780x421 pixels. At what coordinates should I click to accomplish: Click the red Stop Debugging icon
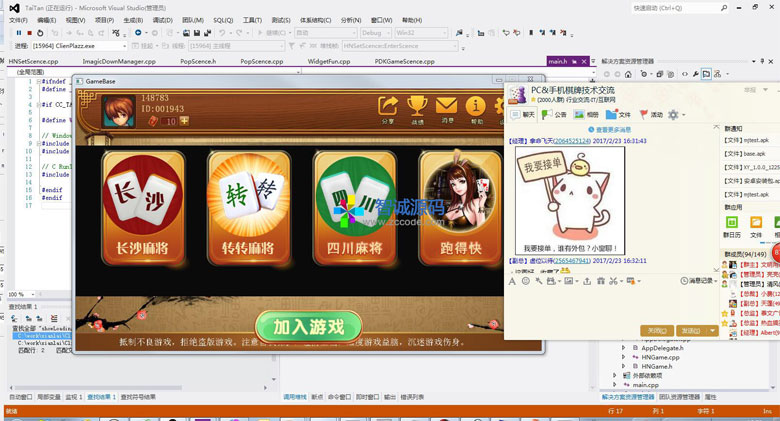click(x=30, y=33)
